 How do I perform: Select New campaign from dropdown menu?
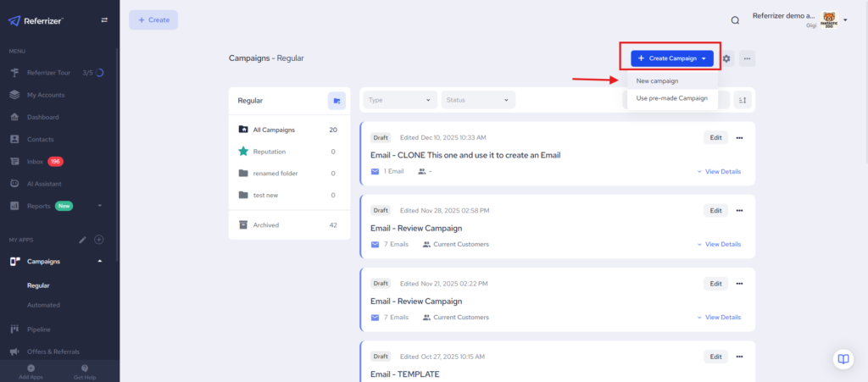click(x=657, y=81)
